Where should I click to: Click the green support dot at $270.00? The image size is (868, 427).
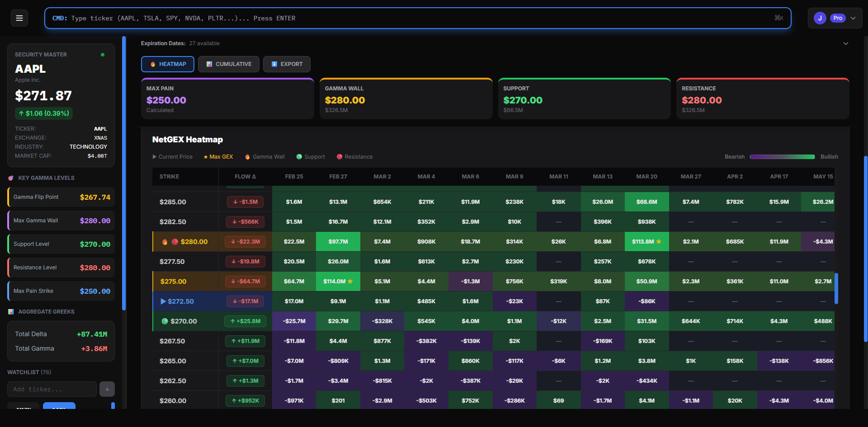tap(165, 321)
